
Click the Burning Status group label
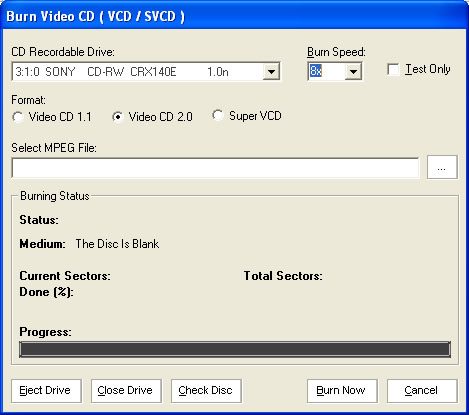[55, 196]
